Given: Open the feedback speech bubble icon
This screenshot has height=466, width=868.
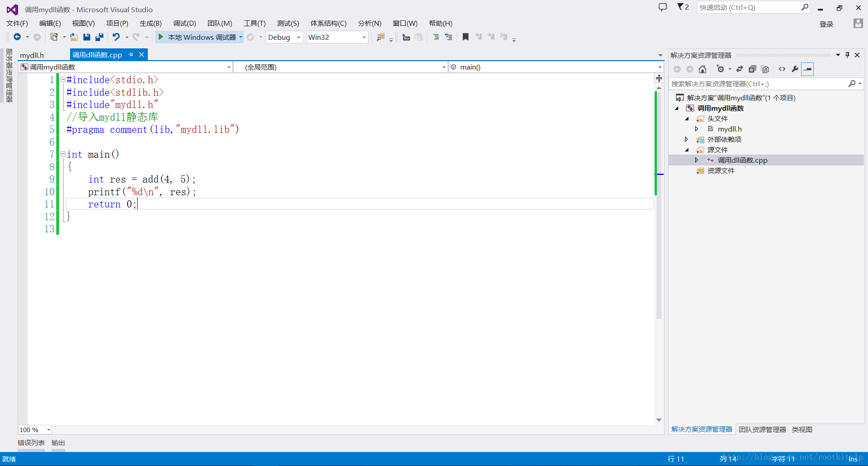Looking at the screenshot, I should pyautogui.click(x=663, y=7).
